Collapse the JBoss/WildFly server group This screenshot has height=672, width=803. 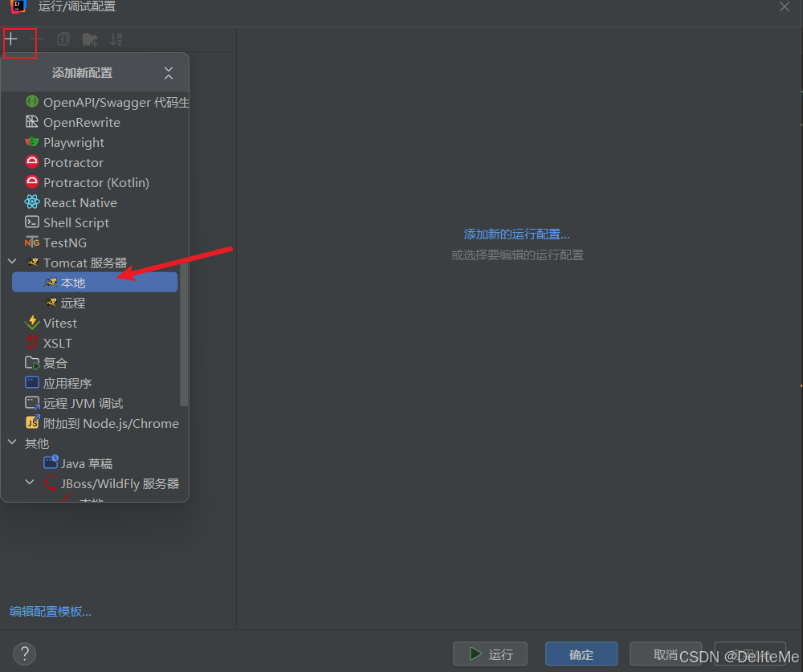(30, 483)
